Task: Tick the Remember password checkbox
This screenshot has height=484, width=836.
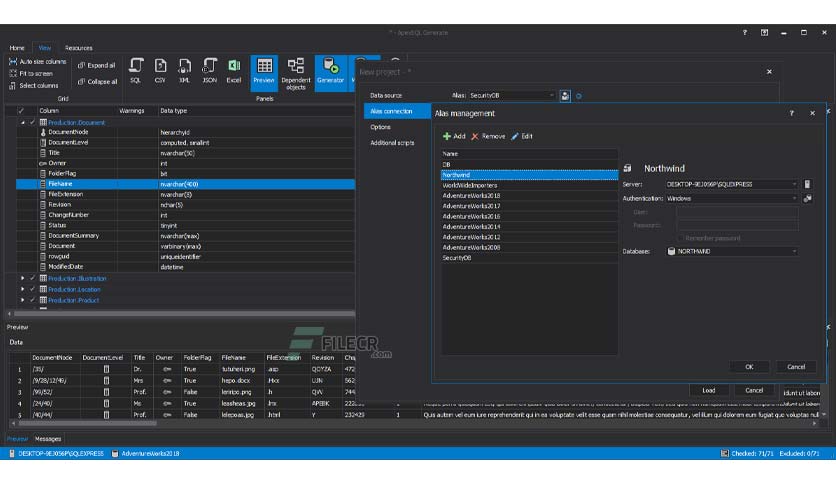Action: click(x=680, y=238)
